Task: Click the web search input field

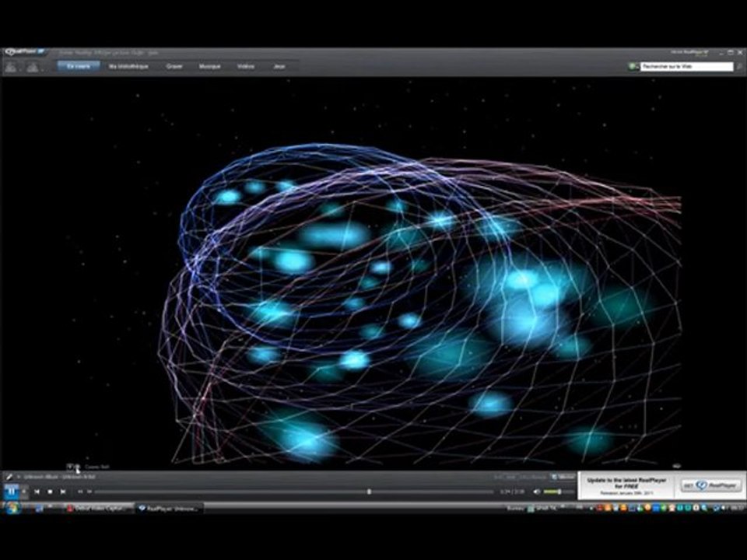Action: coord(686,67)
